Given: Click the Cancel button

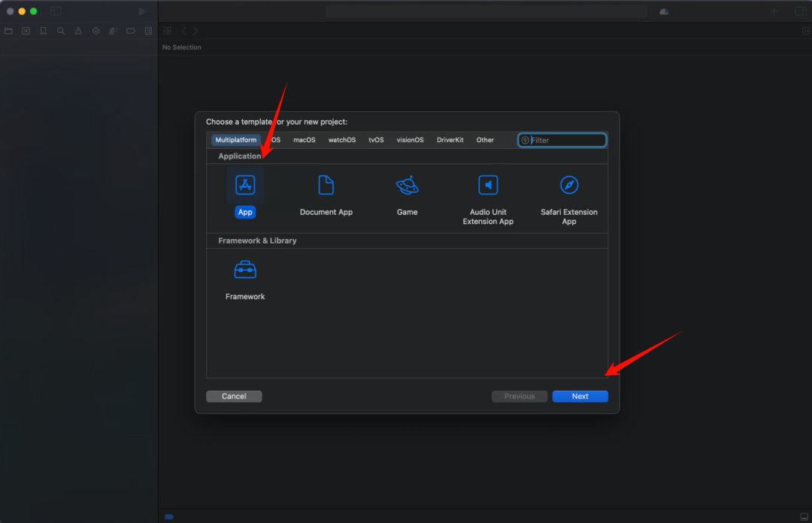Looking at the screenshot, I should point(234,396).
